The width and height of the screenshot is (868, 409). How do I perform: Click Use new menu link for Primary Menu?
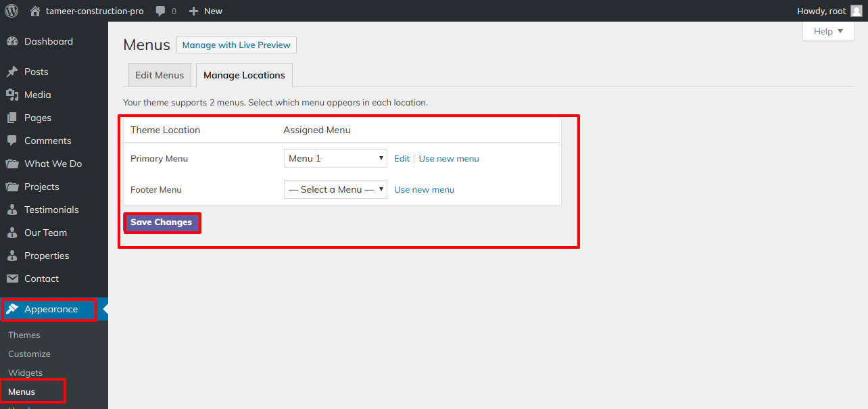pos(449,158)
